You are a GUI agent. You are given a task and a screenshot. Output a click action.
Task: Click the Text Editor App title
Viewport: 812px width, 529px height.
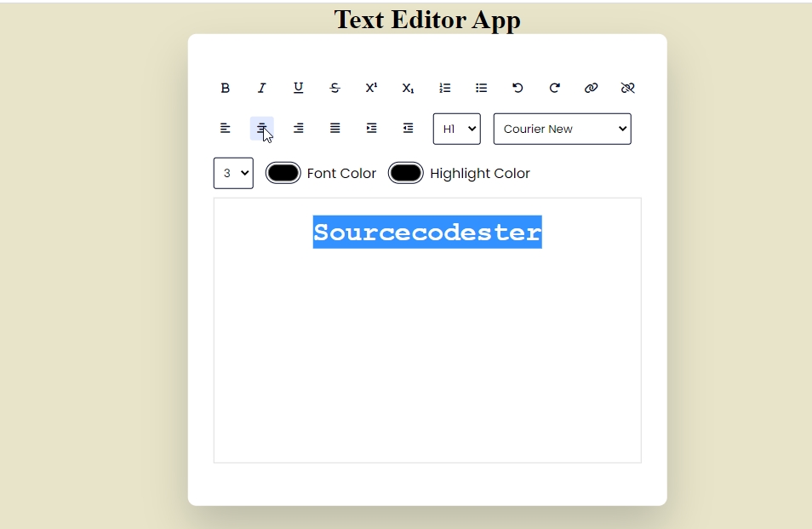pos(427,20)
